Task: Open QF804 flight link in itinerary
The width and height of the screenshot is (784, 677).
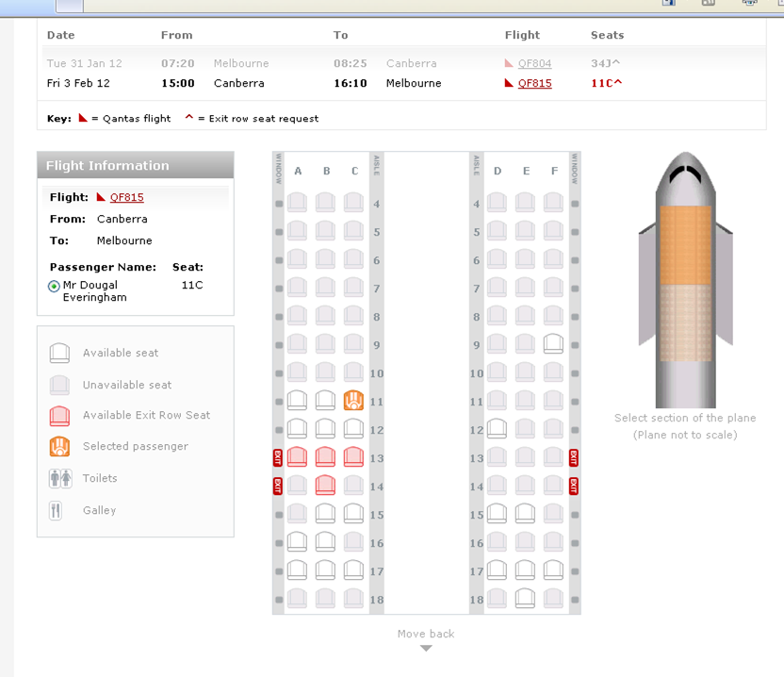Action: 534,64
